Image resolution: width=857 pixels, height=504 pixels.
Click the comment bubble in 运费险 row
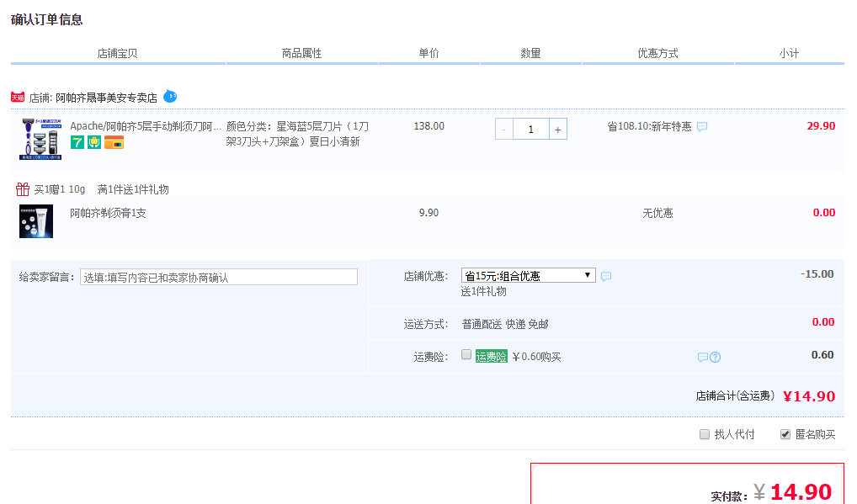(x=702, y=357)
